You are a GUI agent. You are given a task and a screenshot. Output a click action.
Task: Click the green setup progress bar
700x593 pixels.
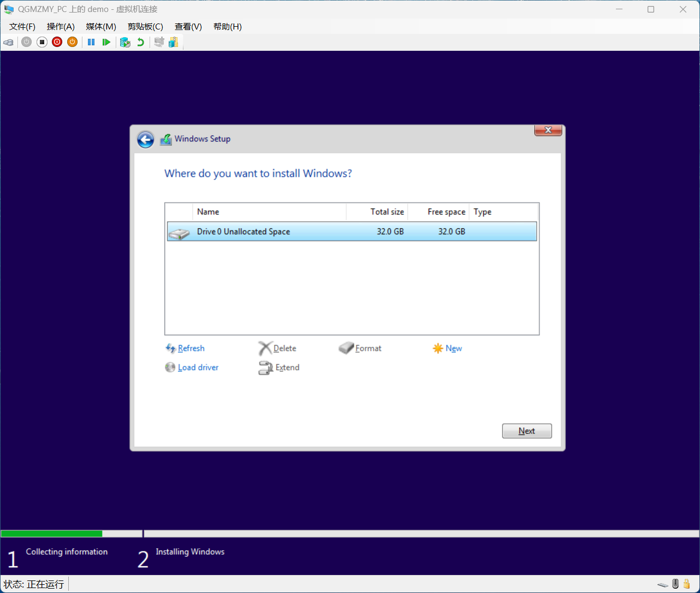click(x=52, y=533)
